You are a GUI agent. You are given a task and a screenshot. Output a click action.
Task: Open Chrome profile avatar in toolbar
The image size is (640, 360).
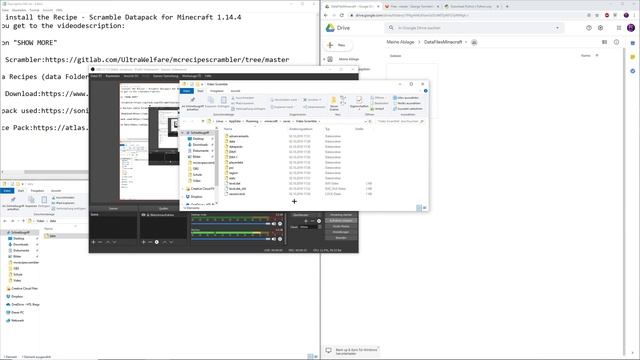tap(626, 15)
